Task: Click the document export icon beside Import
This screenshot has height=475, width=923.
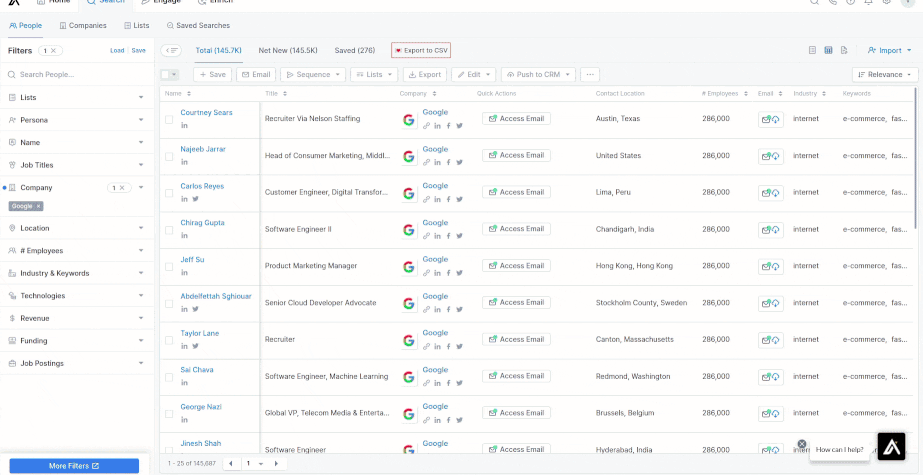Action: click(844, 51)
